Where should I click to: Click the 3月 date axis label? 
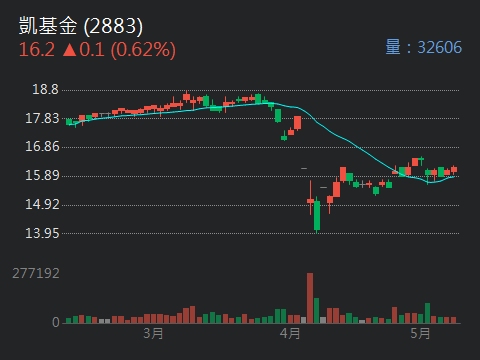pos(153,333)
